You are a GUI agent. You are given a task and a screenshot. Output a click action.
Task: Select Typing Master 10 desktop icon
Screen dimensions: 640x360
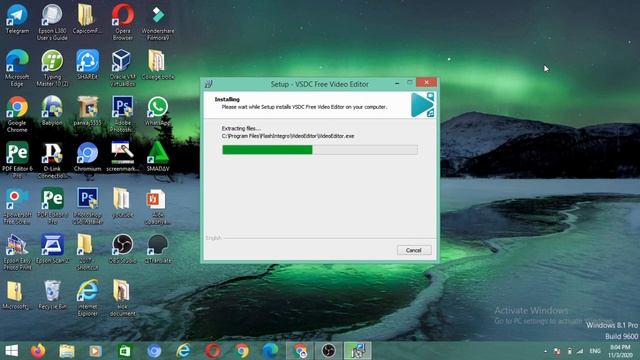52,68
